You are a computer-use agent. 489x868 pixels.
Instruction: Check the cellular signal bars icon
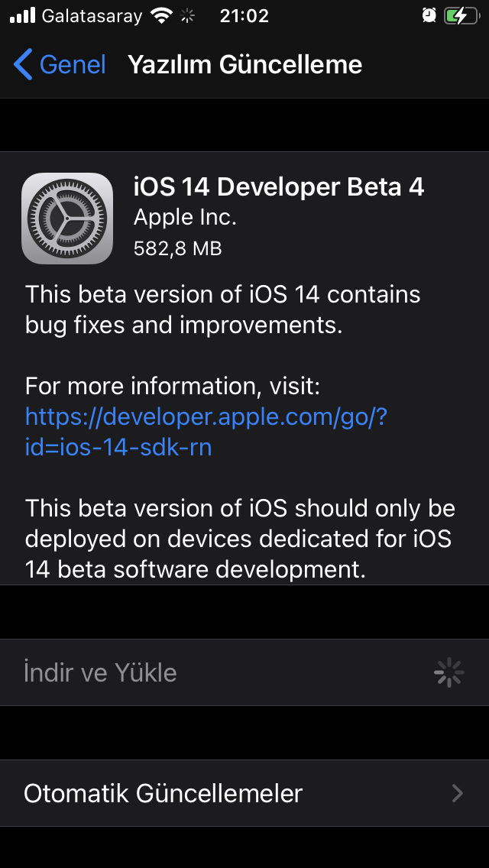pyautogui.click(x=22, y=15)
